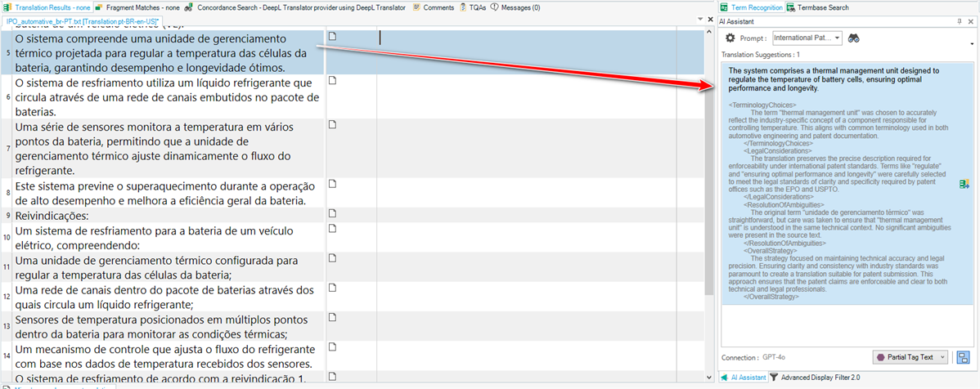Toggle the layout view button beside Partial Tag Text

[x=963, y=357]
